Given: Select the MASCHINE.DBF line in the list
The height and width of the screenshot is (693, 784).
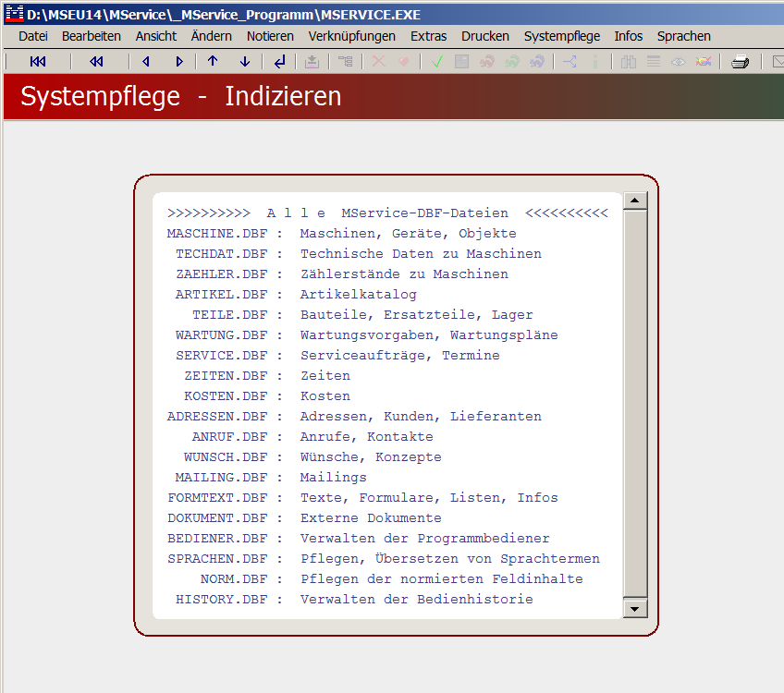Looking at the screenshot, I should click(x=341, y=234).
